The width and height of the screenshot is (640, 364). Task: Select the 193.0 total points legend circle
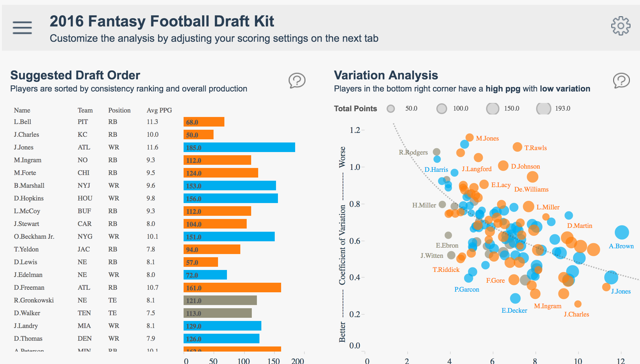(x=543, y=109)
